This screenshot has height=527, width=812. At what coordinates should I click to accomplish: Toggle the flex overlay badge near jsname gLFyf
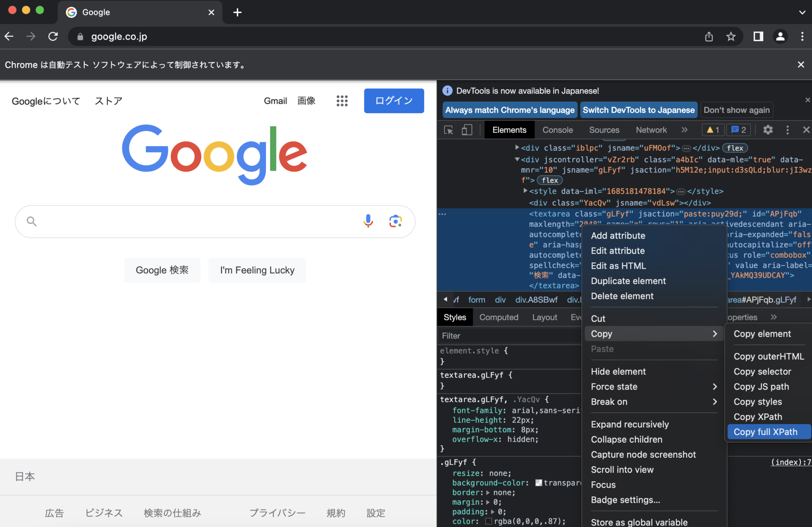[x=549, y=180]
